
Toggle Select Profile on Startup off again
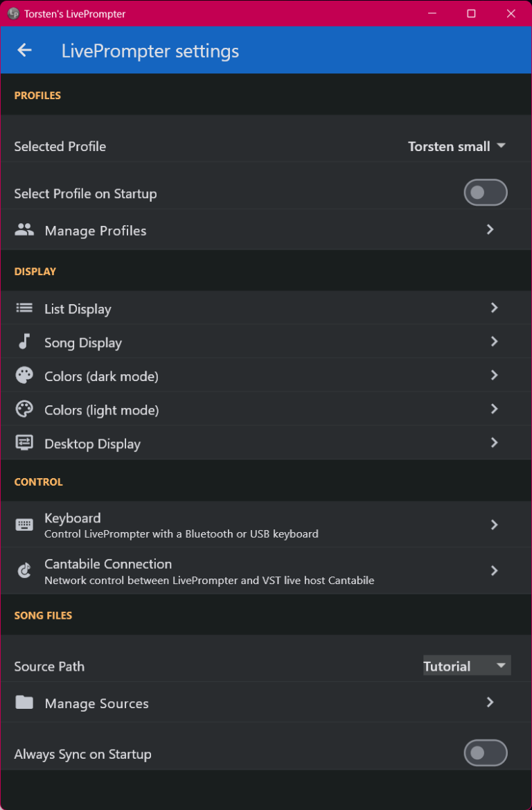click(x=485, y=192)
